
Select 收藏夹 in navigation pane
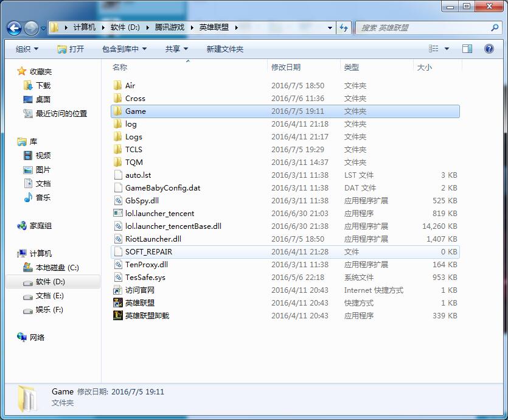[41, 72]
